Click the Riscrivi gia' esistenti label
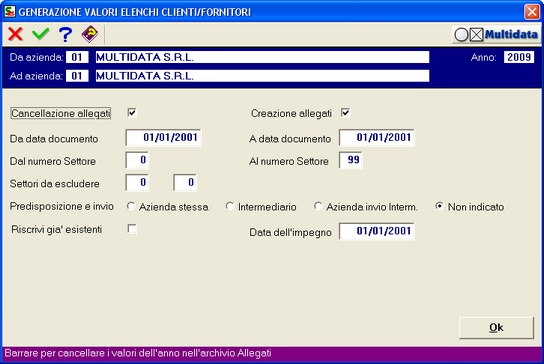 (57, 229)
